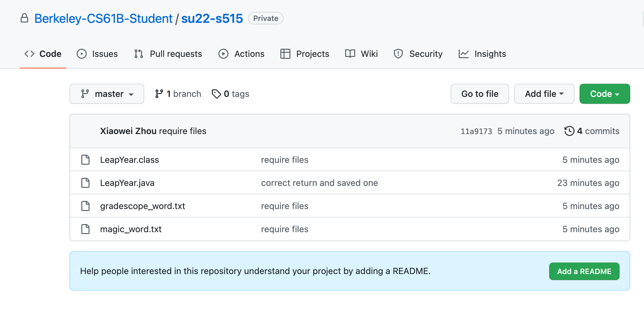Image resolution: width=644 pixels, height=315 pixels.
Task: Open the green Code dropdown
Action: (604, 94)
